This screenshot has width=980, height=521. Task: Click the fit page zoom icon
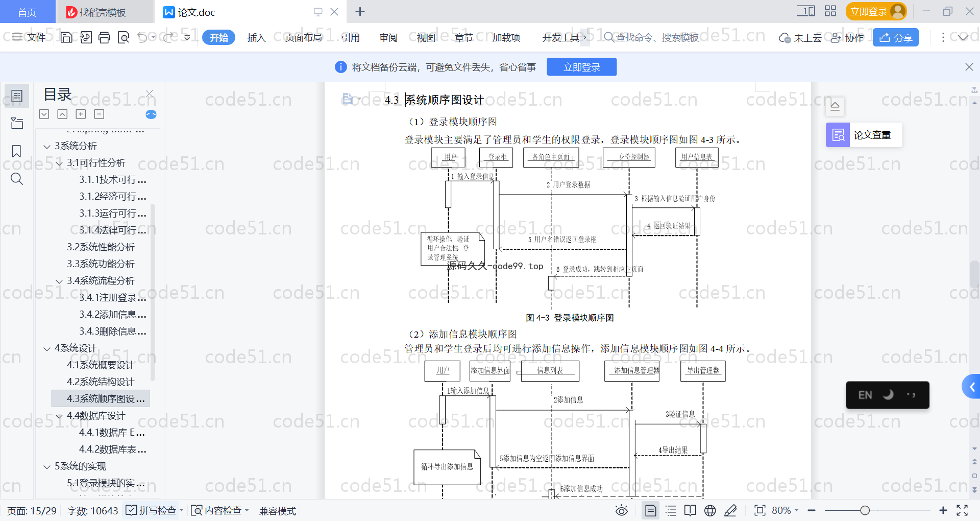click(x=760, y=510)
